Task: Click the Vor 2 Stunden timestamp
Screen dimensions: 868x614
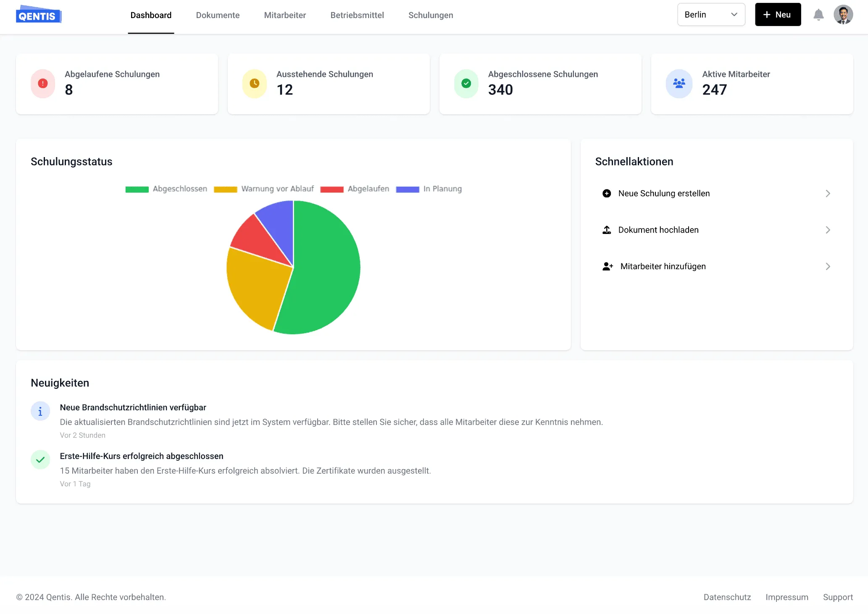Action: pos(82,435)
